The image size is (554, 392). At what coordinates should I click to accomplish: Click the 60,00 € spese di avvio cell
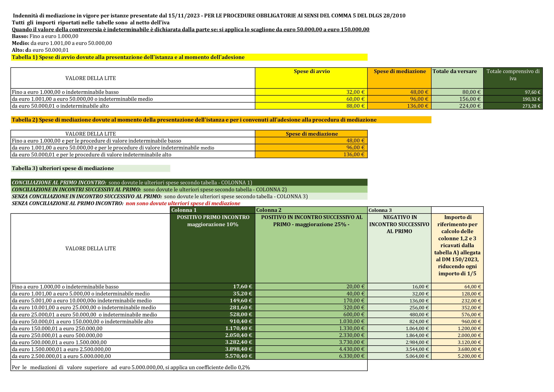tap(311, 99)
